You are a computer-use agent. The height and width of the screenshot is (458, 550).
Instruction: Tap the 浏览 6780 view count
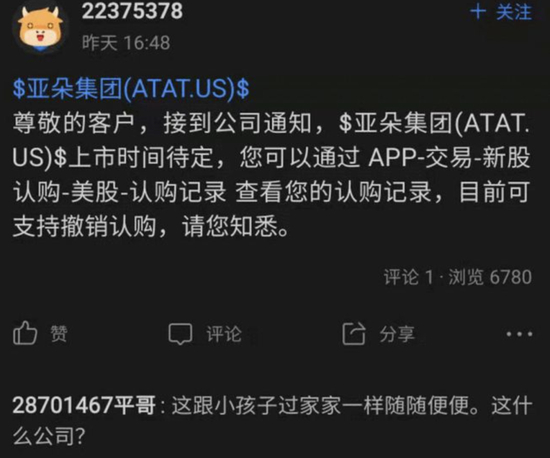click(x=490, y=277)
